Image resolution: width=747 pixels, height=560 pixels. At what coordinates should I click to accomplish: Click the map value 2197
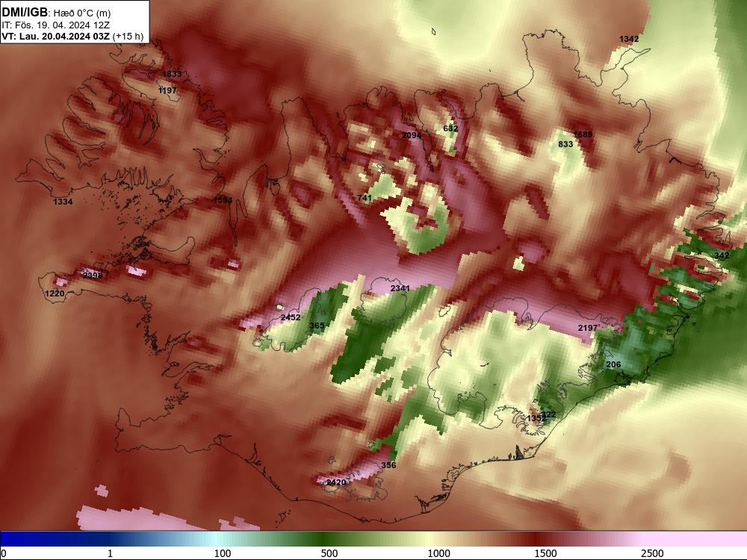tap(588, 328)
